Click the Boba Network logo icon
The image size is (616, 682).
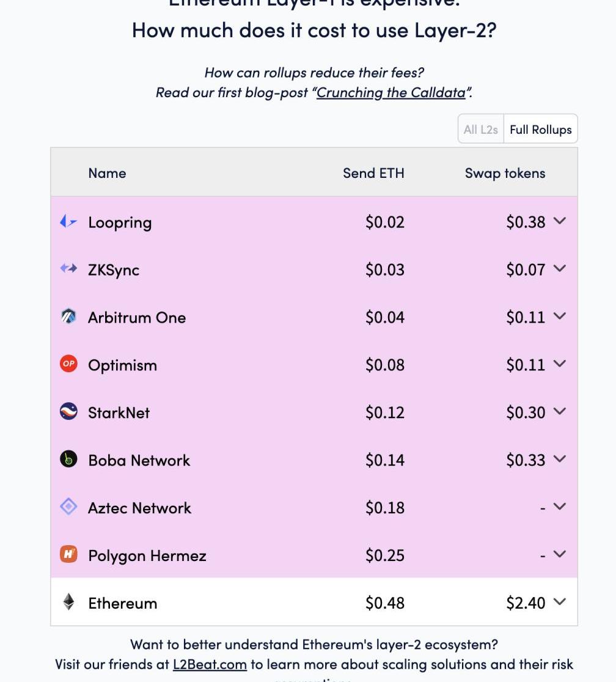(68, 460)
